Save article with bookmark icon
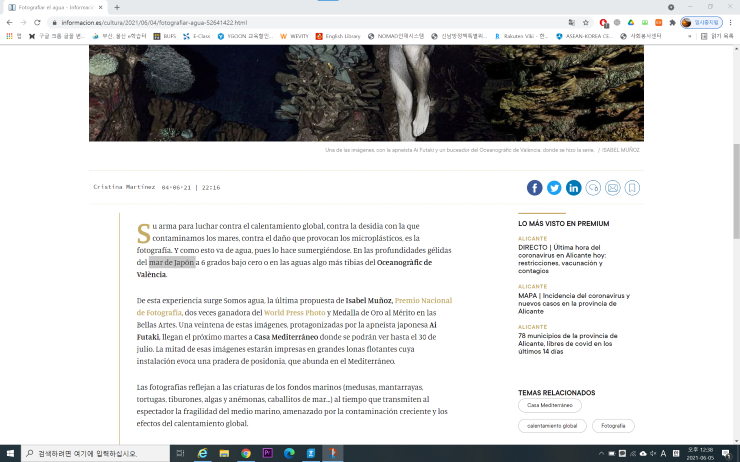 [x=632, y=188]
